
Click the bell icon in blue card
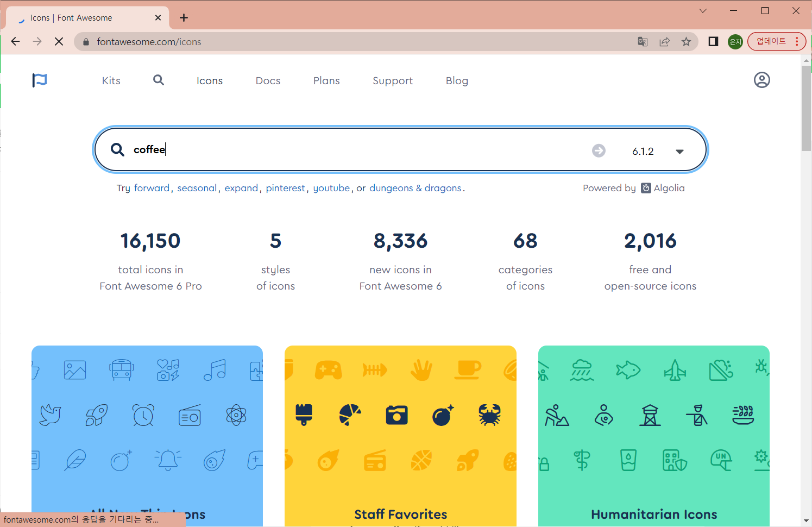(x=168, y=461)
